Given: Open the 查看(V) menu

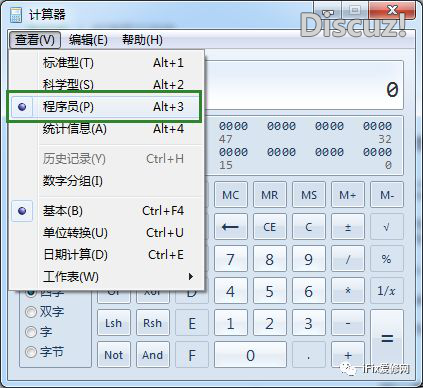Looking at the screenshot, I should pos(34,40).
